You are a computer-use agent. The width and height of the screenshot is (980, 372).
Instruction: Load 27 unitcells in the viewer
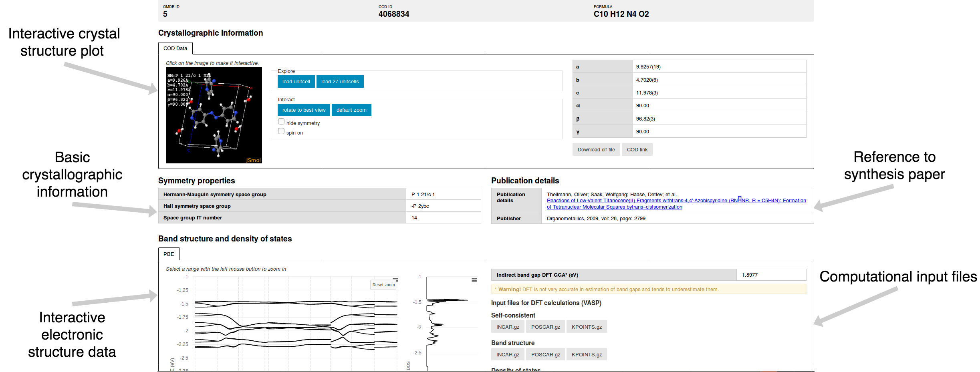(x=340, y=82)
